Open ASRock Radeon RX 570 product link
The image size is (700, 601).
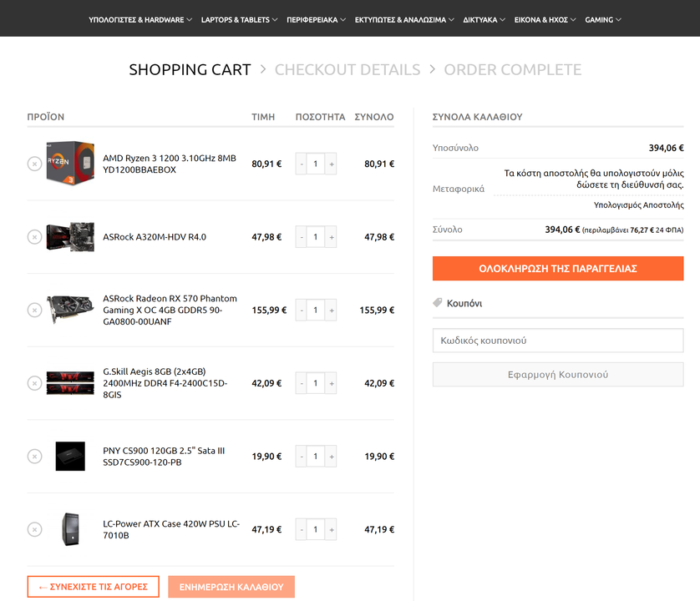point(170,310)
